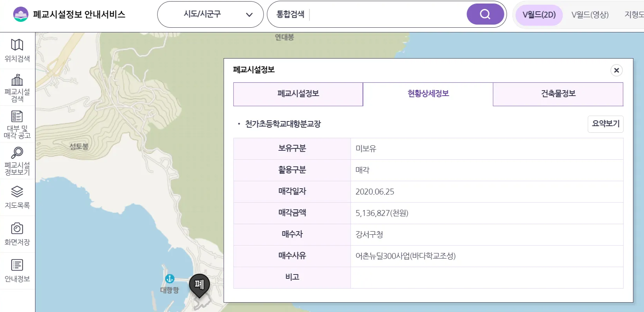Open 위치검색 map icon in sidebar
The width and height of the screenshot is (644, 312).
click(17, 45)
